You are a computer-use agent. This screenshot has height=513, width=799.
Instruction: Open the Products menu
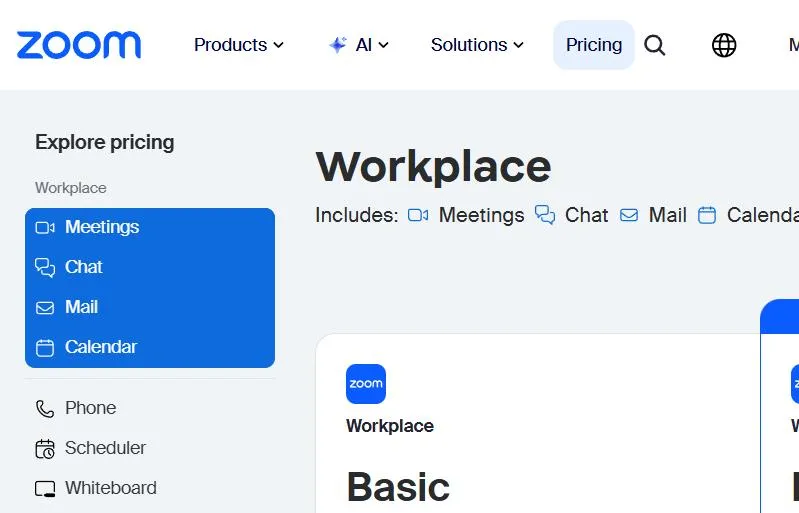(238, 45)
